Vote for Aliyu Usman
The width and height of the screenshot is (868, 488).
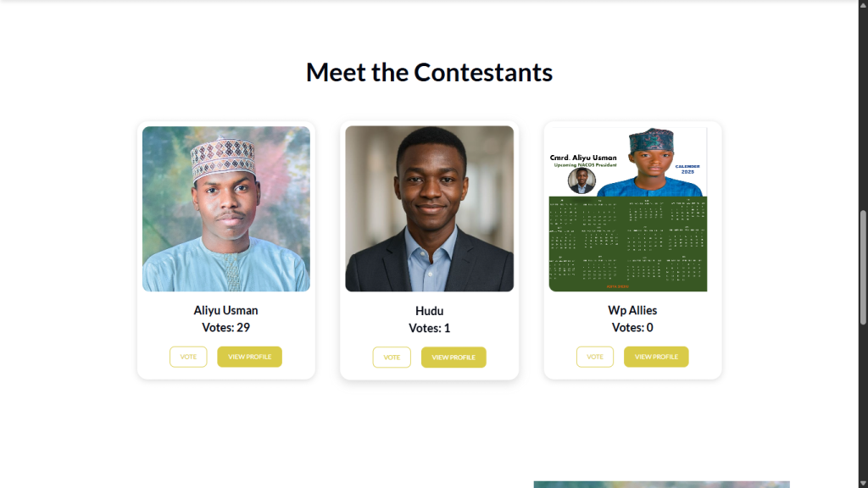click(x=188, y=357)
